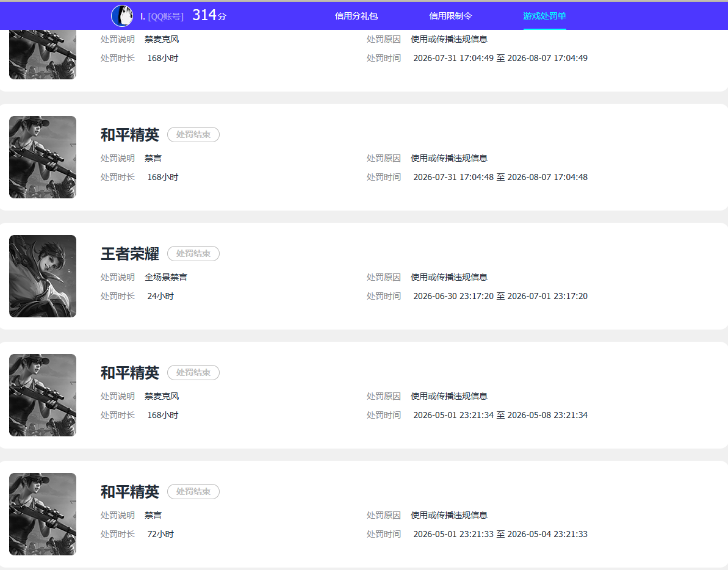Viewport: 728px width, 570px height.
Task: Switch to the 信用限制令 tab
Action: coord(450,16)
